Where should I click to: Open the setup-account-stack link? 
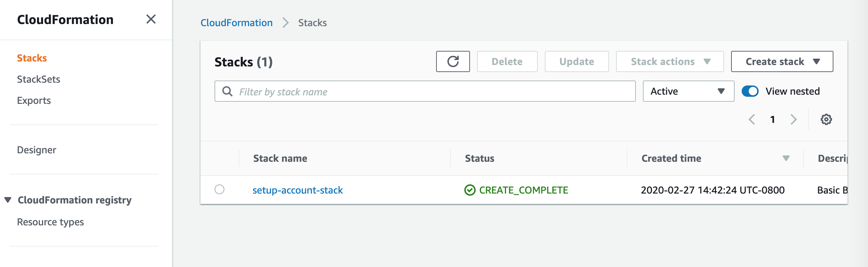point(297,190)
